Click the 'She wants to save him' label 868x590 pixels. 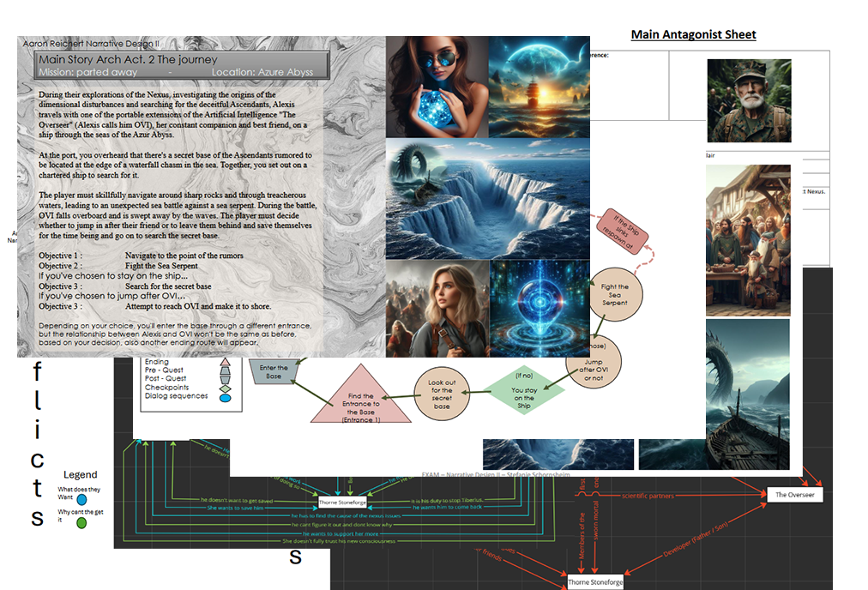[x=235, y=508]
